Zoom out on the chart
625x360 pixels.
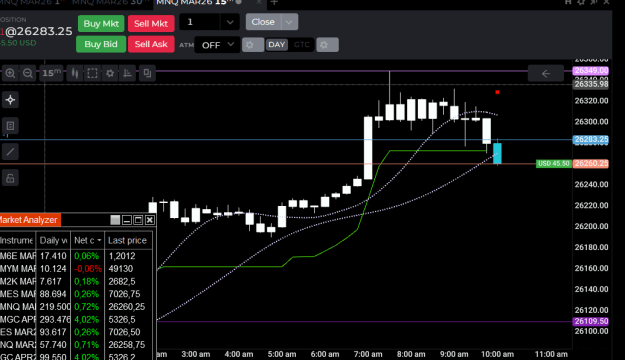pyautogui.click(x=28, y=73)
